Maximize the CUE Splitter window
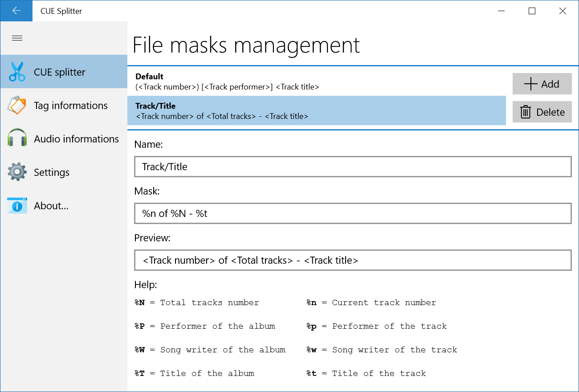The height and width of the screenshot is (392, 579). (531, 11)
